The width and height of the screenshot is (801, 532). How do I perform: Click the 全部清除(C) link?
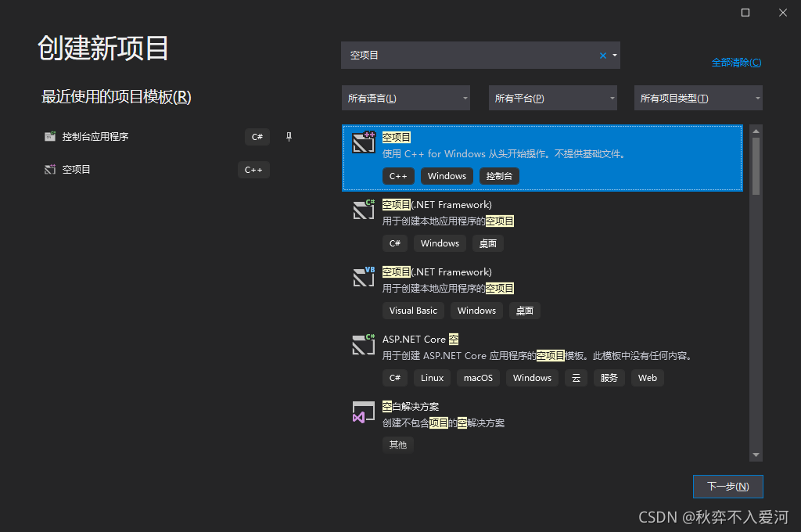[x=736, y=63]
